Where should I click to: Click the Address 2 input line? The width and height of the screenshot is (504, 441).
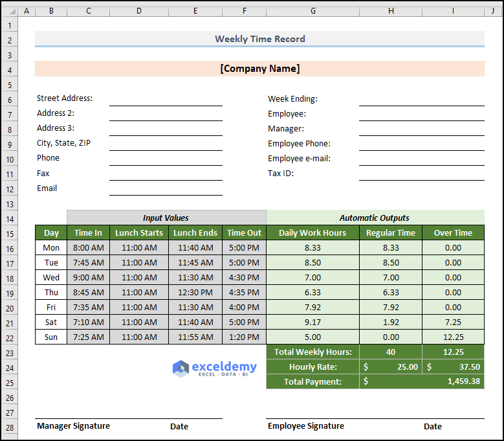coord(166,113)
